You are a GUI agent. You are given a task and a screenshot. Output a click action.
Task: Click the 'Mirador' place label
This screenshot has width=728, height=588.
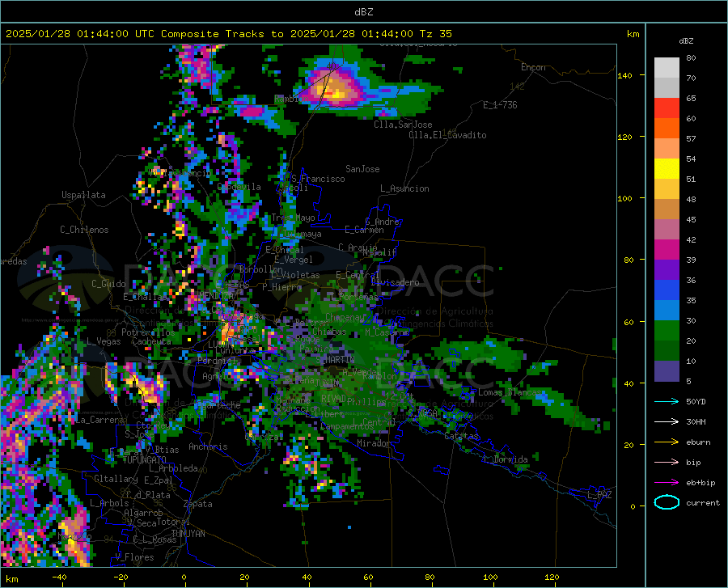click(x=374, y=443)
